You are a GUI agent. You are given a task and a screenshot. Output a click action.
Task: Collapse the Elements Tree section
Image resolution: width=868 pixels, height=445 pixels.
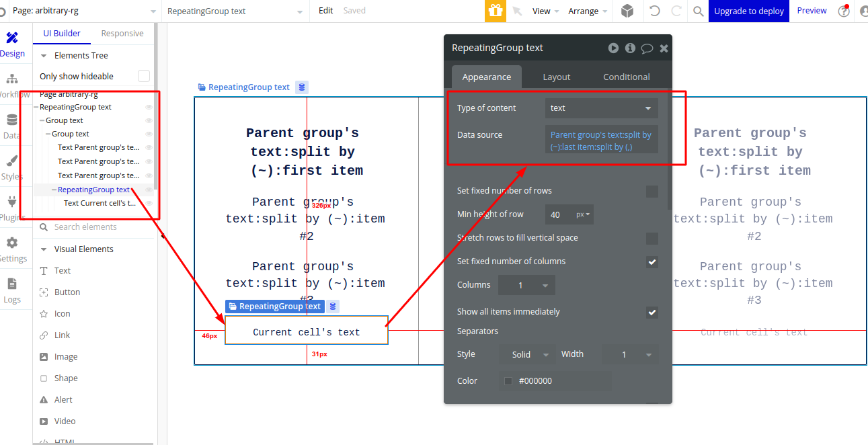coord(44,56)
